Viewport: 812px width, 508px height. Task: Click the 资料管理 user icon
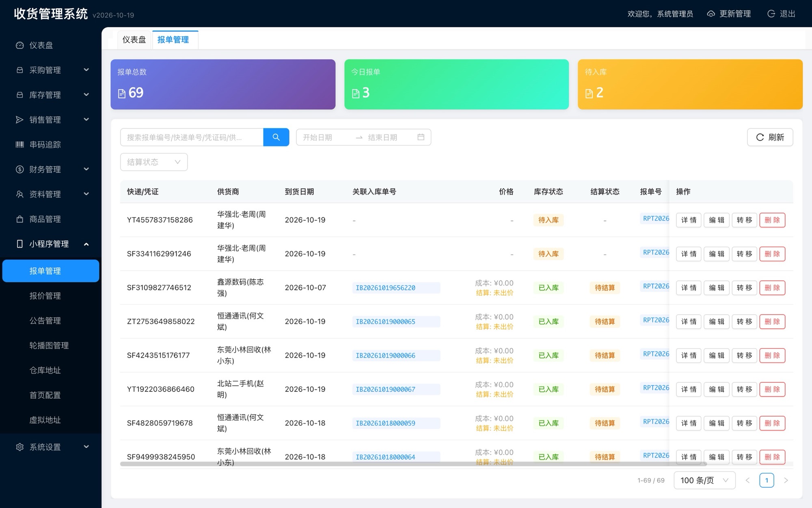[x=19, y=194]
